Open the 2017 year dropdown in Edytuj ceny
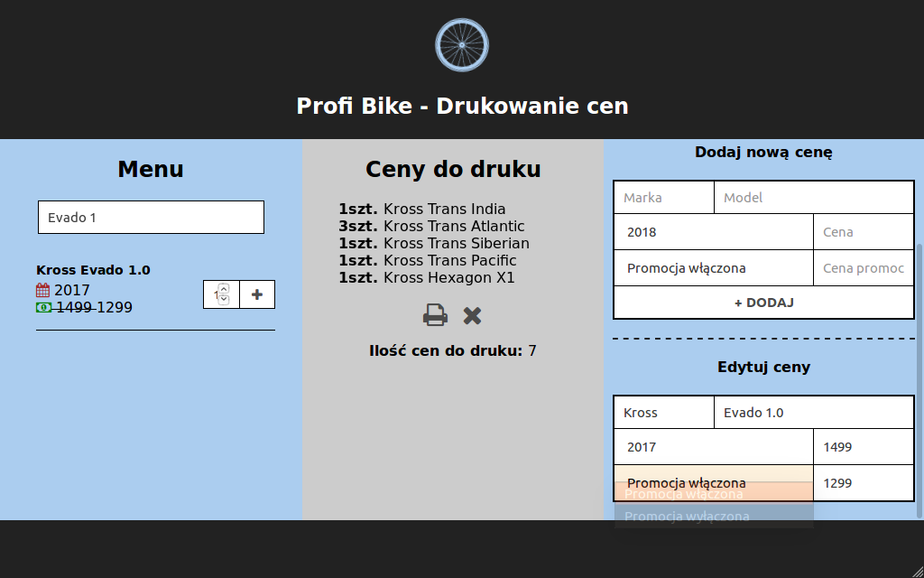Image resolution: width=924 pixels, height=578 pixels. pyautogui.click(x=714, y=446)
